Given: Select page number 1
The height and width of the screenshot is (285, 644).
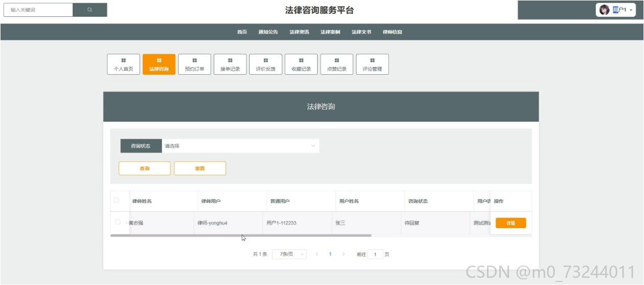Looking at the screenshot, I should click(x=330, y=254).
